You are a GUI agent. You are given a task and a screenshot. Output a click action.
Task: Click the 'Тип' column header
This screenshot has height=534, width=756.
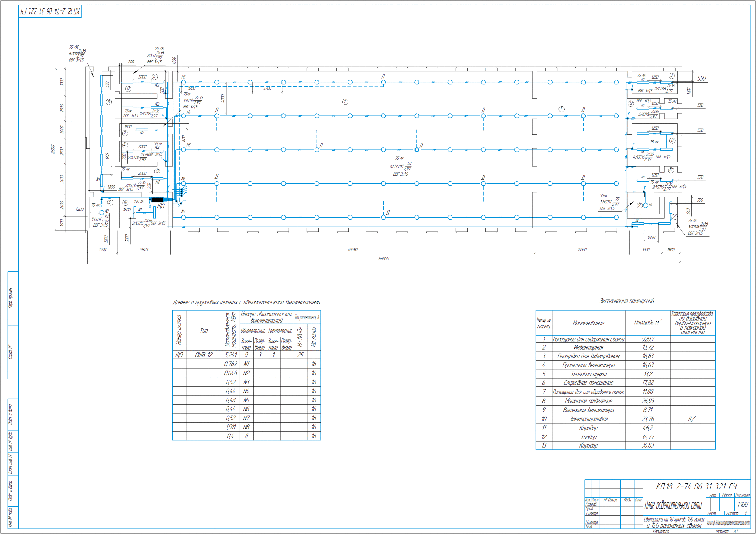click(204, 331)
